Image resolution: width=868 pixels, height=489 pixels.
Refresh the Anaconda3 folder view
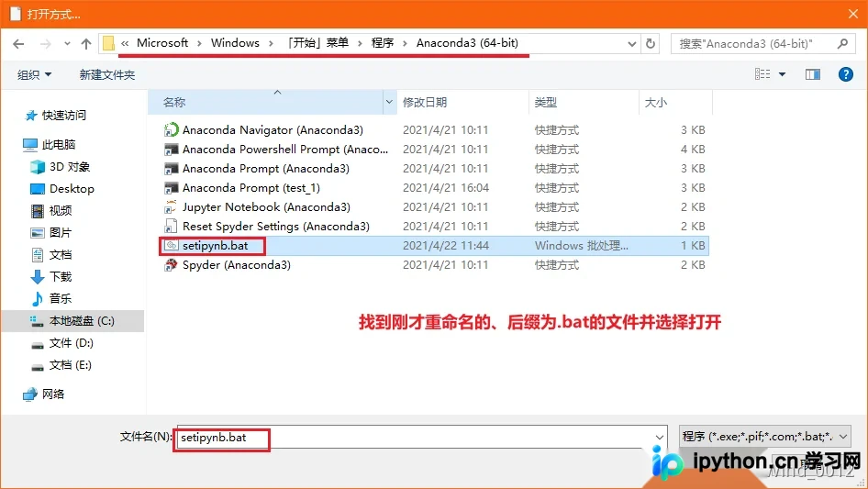[x=651, y=43]
